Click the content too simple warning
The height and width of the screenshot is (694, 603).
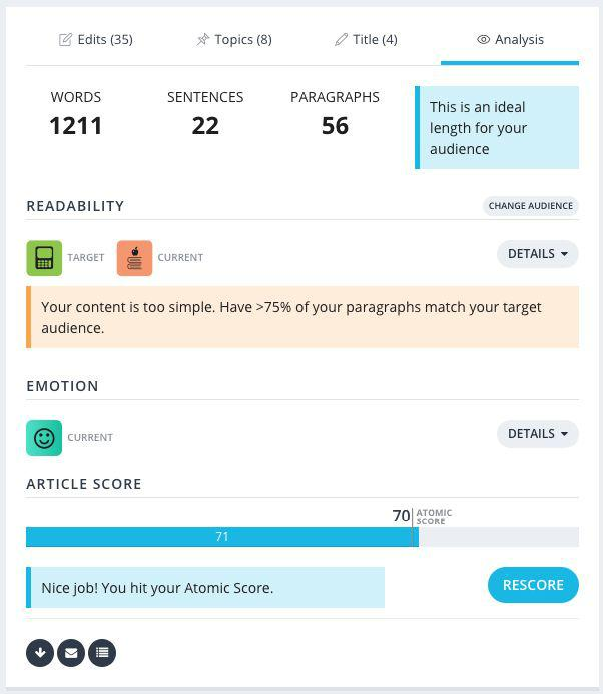tap(302, 317)
